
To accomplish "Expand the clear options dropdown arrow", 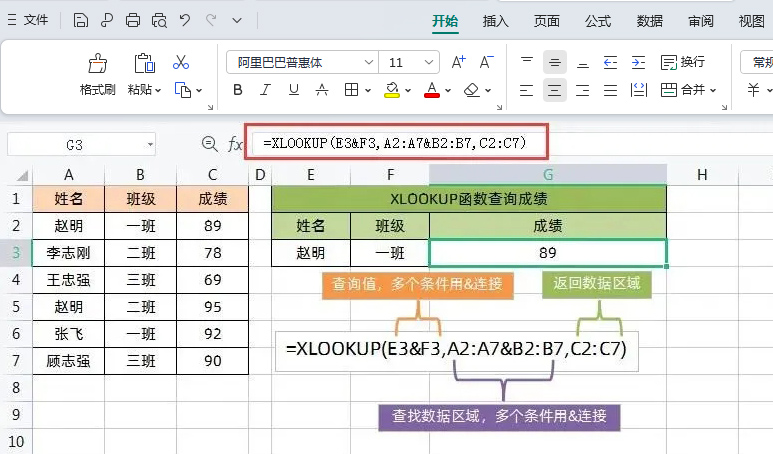I will (x=488, y=90).
